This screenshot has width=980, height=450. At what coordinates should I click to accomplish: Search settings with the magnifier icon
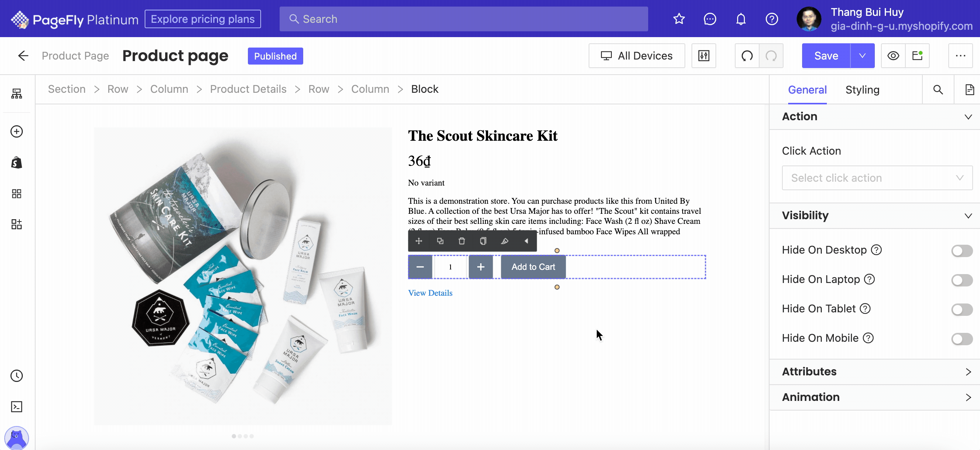pyautogui.click(x=938, y=90)
